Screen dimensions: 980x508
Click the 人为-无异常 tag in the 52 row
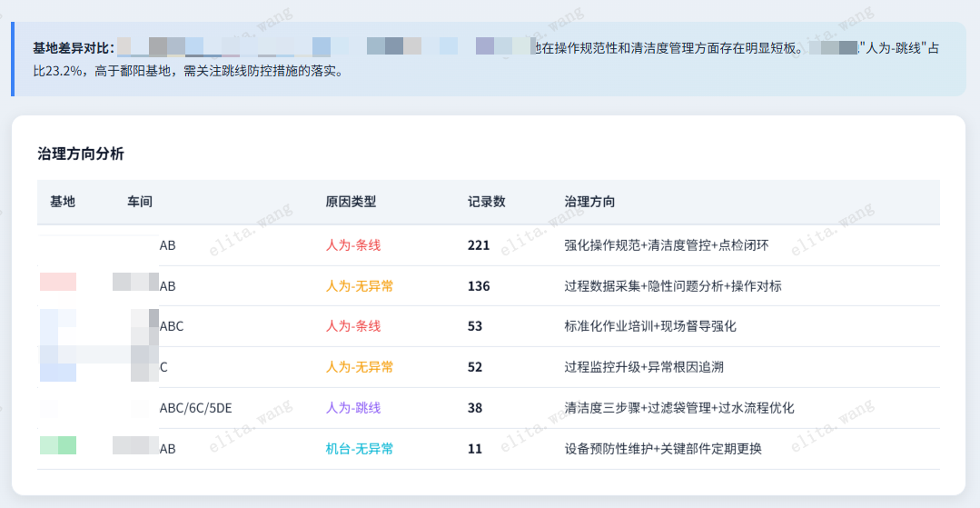pyautogui.click(x=360, y=367)
